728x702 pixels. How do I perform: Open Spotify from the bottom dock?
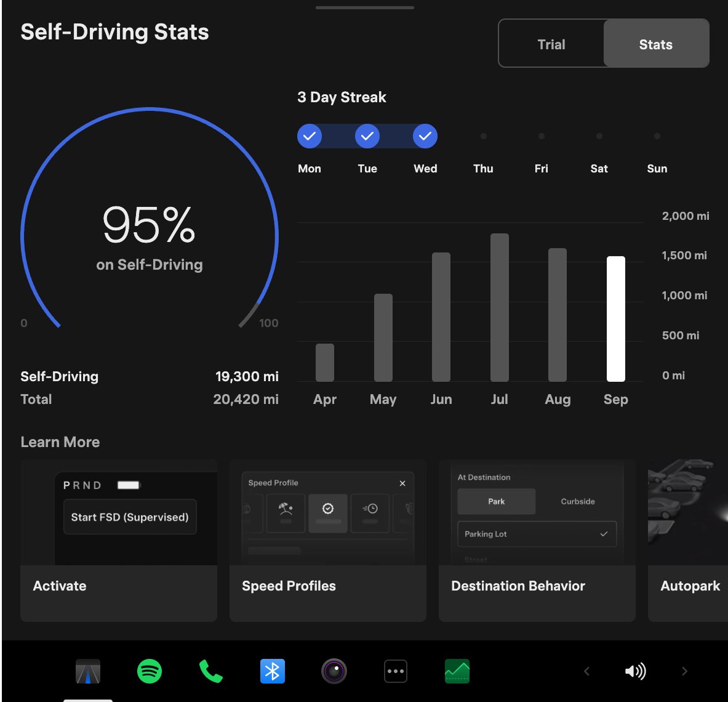pos(150,671)
